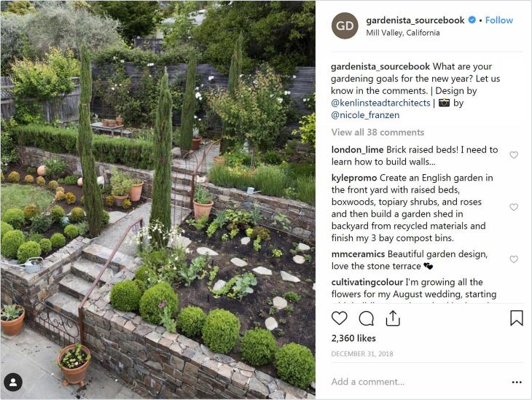Open the three-dot more options menu
This screenshot has height=400, width=532.
pos(517,382)
